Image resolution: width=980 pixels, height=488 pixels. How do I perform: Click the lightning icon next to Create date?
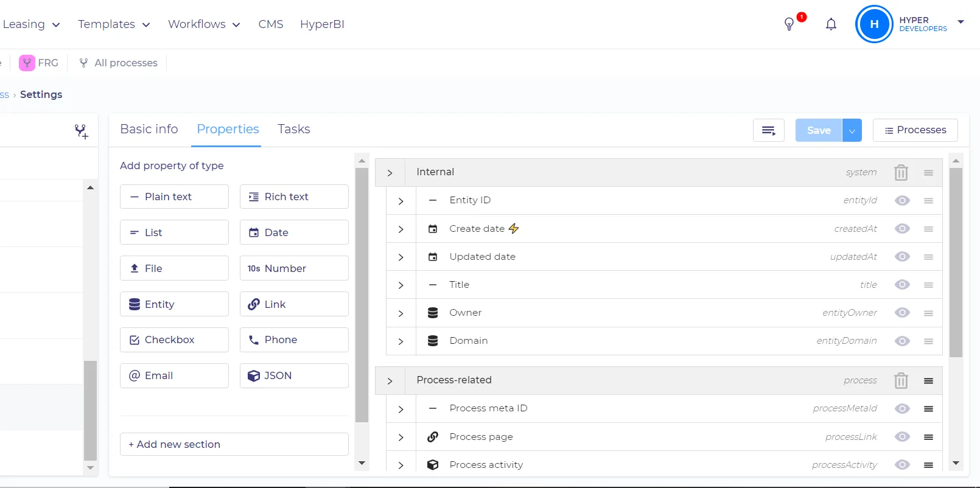coord(514,228)
